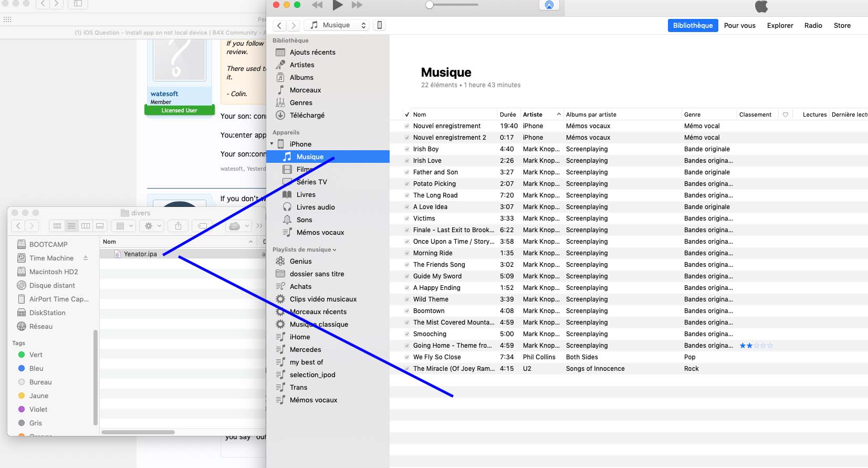Uncheck the Morning Ride checkbox

(x=406, y=253)
